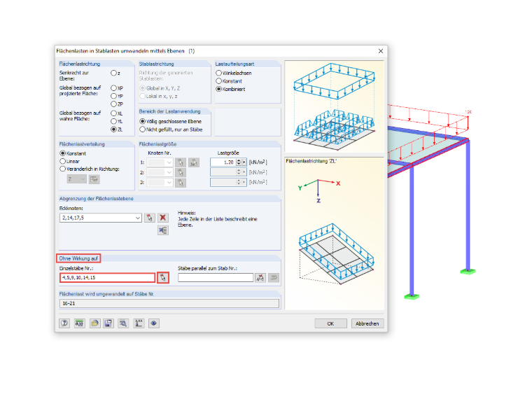Viewport: 532px width, 399px height.
Task: Click the right green support in model view
Action: click(x=468, y=271)
